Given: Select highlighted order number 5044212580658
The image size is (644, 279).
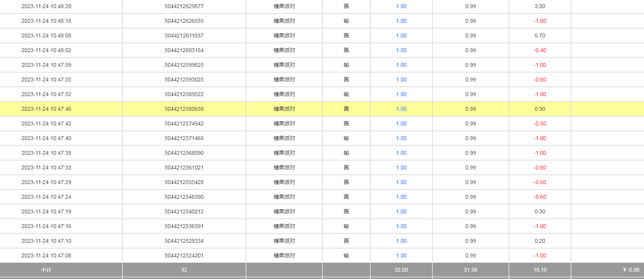Looking at the screenshot, I should [184, 109].
